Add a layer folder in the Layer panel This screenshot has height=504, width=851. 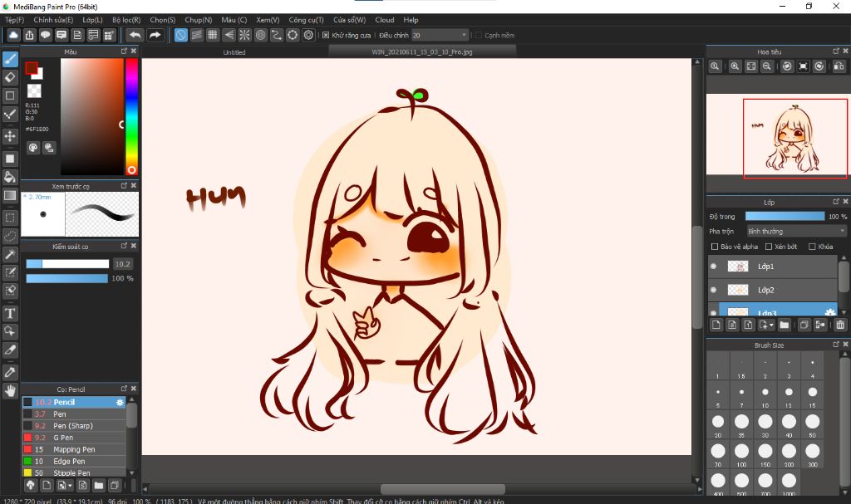785,325
